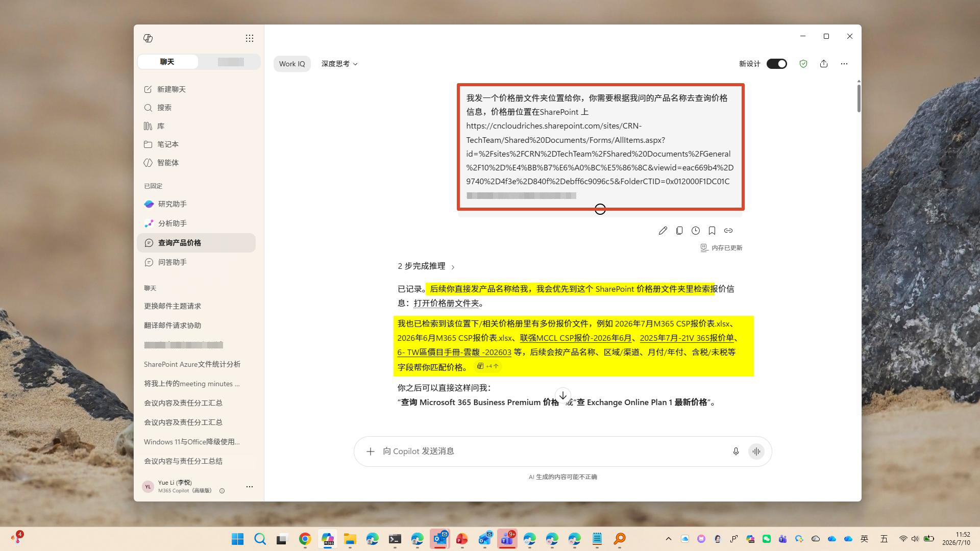Expand the 2 步完成推理 reasoning steps
980x551 pixels.
coord(426,266)
